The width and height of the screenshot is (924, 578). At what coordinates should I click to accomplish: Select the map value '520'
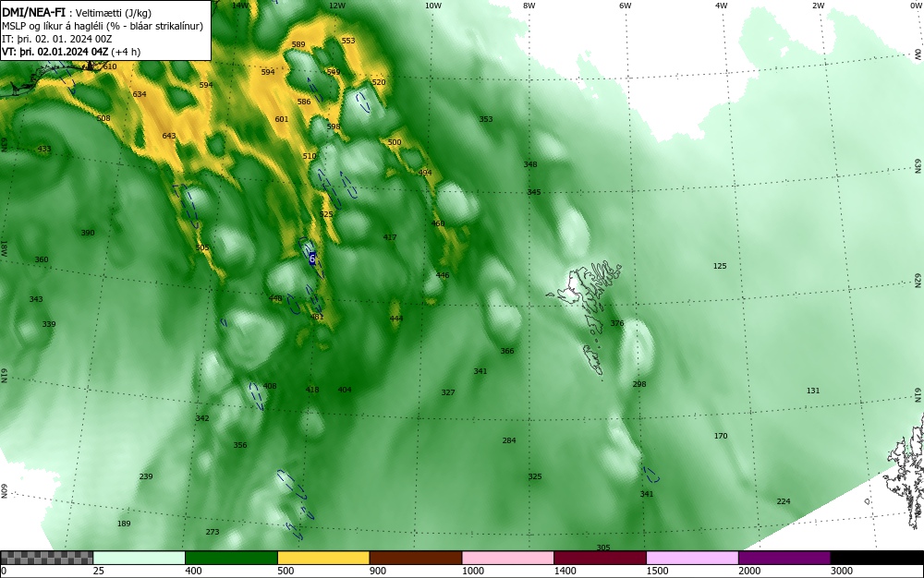[x=379, y=82]
